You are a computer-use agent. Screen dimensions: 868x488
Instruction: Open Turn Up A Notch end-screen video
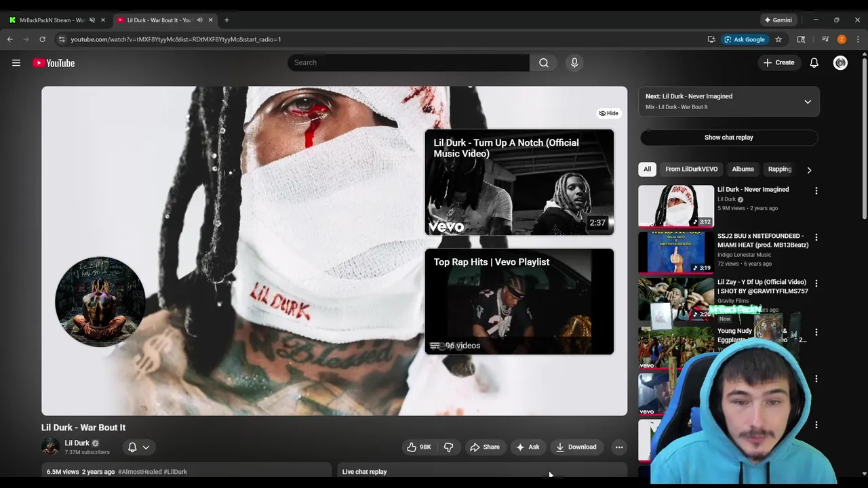point(519,182)
